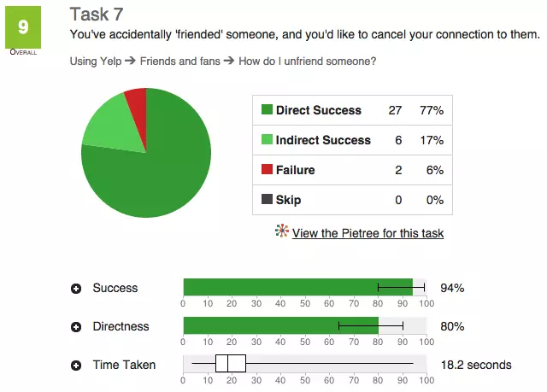Click the red Failure legend swatch
Screen dimensions: 547x392
pos(267,170)
